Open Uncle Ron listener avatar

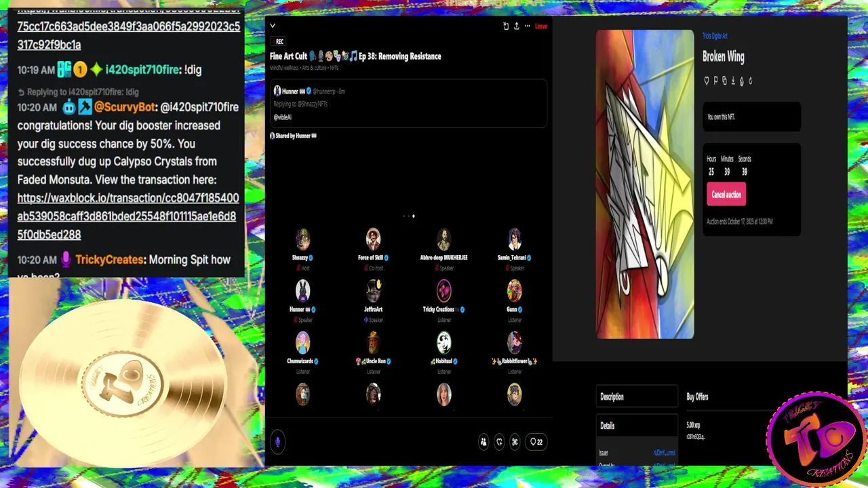(x=373, y=343)
